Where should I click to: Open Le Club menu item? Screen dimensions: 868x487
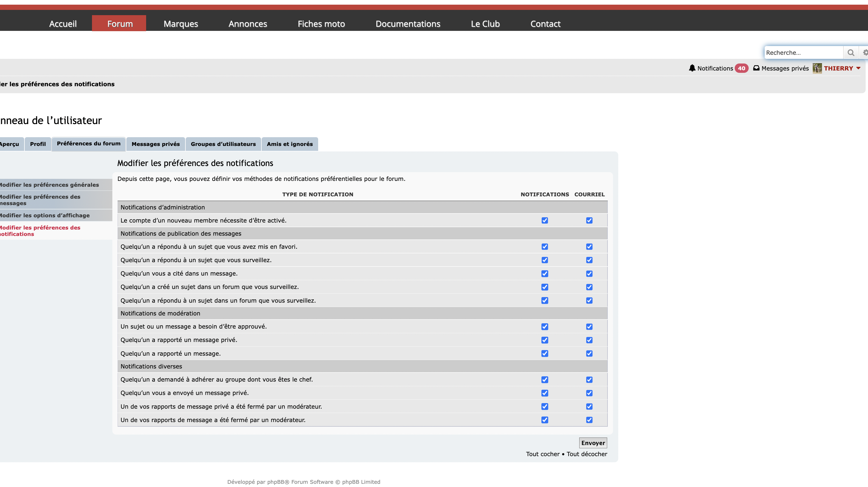[x=485, y=24]
